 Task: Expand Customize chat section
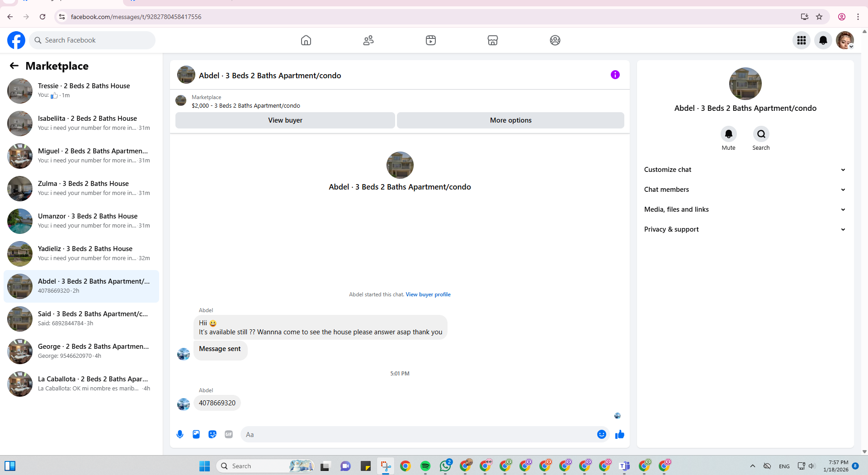(745, 170)
